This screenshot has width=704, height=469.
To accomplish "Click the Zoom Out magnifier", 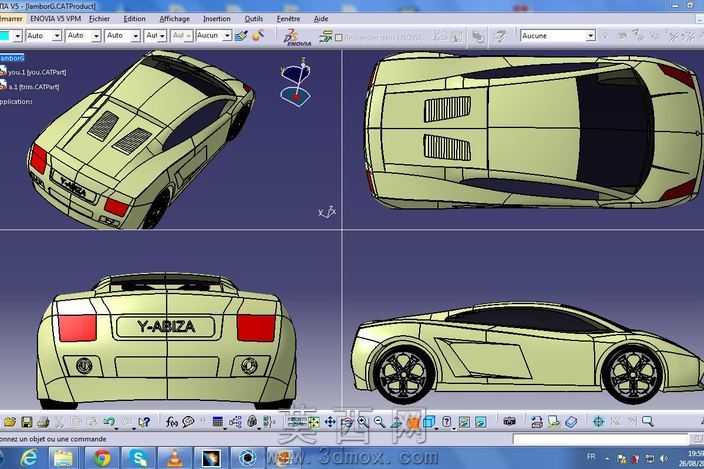I will [379, 421].
